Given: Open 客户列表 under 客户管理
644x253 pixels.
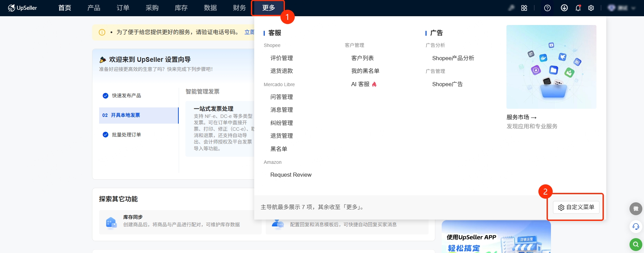Looking at the screenshot, I should point(362,58).
